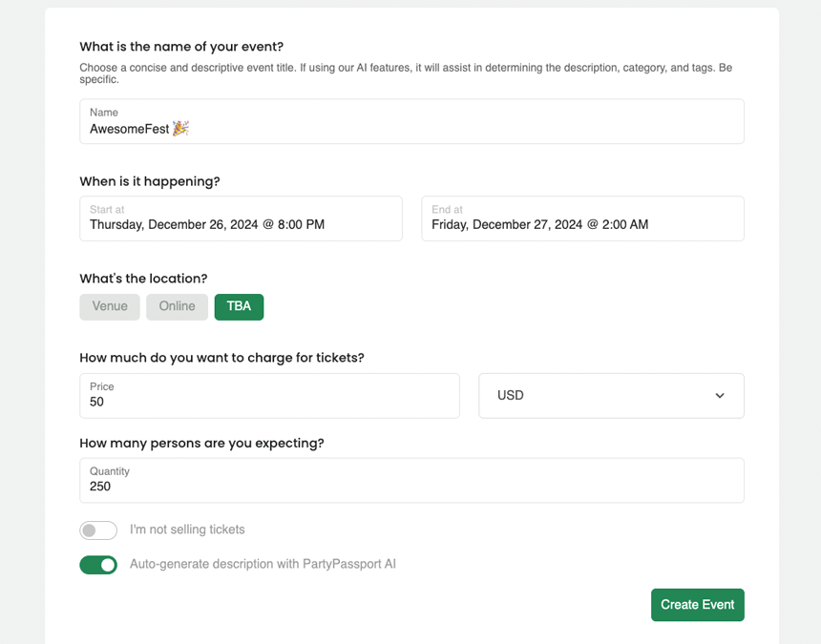Click the party popper emoji in event name

point(180,128)
